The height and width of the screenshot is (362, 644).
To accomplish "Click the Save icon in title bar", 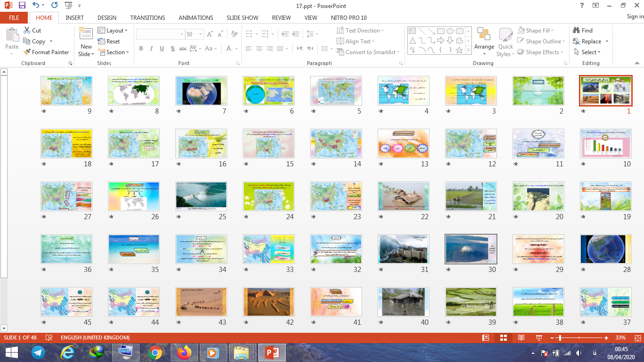I will (22, 6).
